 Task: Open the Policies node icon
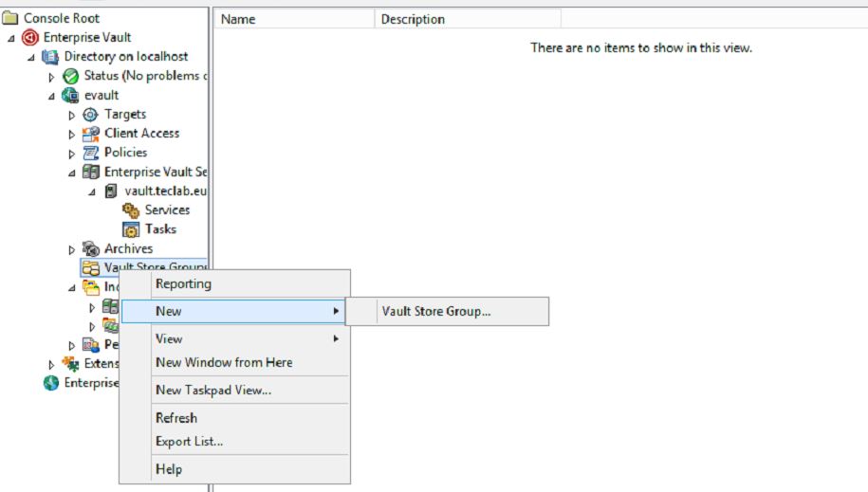[x=90, y=153]
